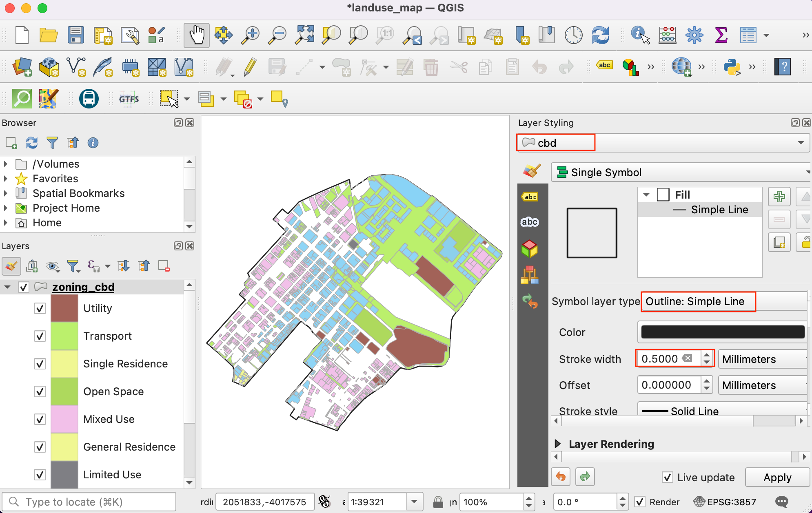The width and height of the screenshot is (812, 513).
Task: Click the Zoom In magnifier tool
Action: coord(251,35)
